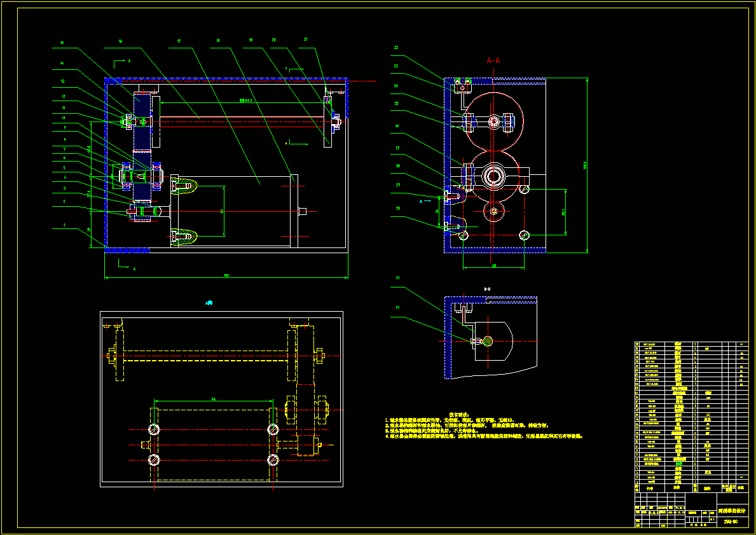The height and width of the screenshot is (535, 756).
Task: Select the design title text in title block
Action: [731, 510]
